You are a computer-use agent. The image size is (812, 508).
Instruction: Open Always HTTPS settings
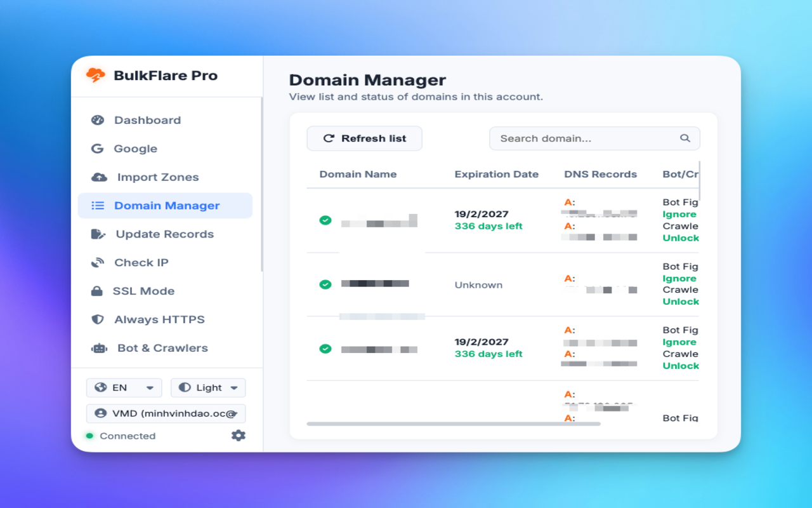coord(165,319)
